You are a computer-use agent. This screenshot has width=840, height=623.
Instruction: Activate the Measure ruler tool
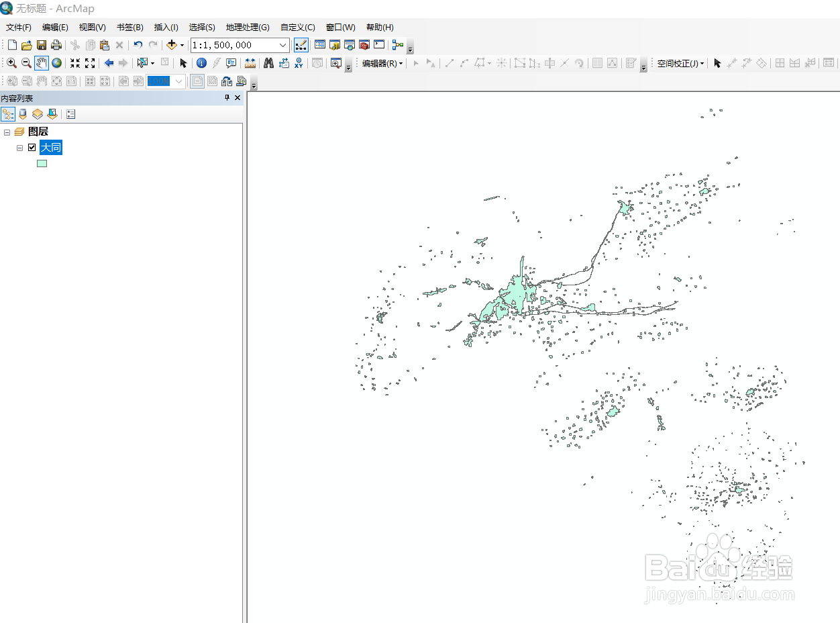point(250,63)
